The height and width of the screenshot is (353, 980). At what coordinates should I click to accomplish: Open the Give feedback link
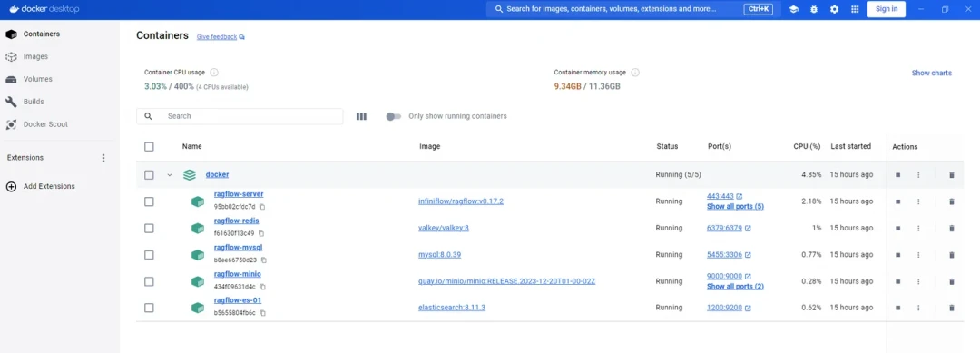pos(220,37)
